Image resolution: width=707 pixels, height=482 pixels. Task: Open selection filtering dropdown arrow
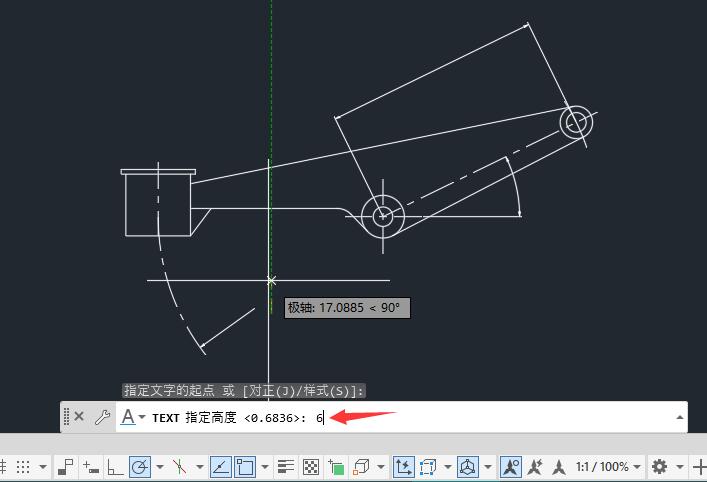point(448,467)
